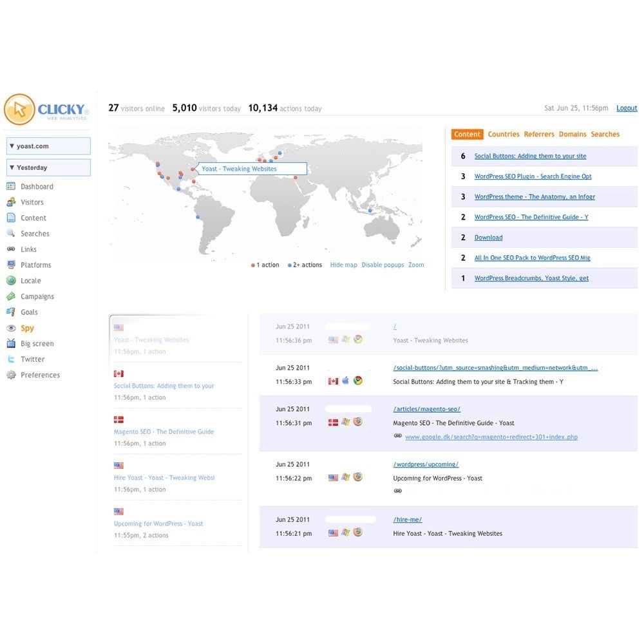Switch to the Searches tab
Screen dimensions: 644x644
tap(605, 135)
